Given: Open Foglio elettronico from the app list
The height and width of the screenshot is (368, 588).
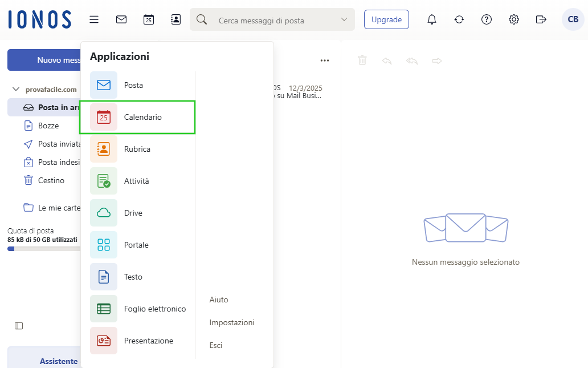Looking at the screenshot, I should [x=154, y=309].
